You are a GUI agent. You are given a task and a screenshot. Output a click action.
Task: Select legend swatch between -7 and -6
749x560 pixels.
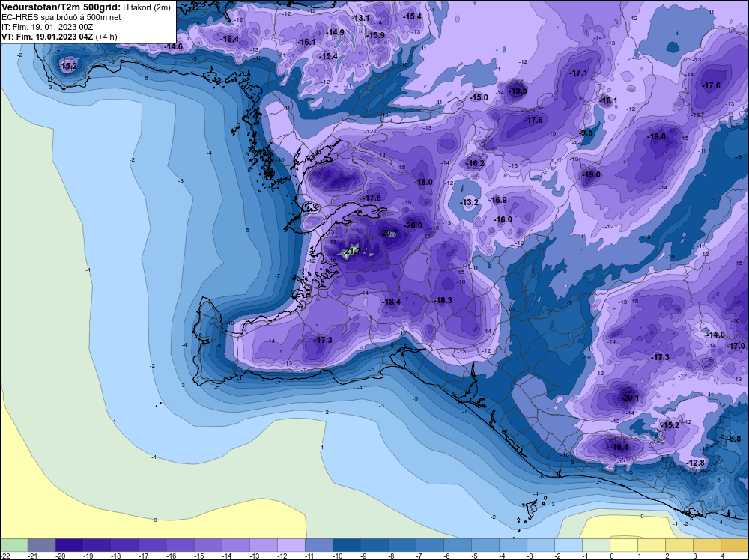430,545
